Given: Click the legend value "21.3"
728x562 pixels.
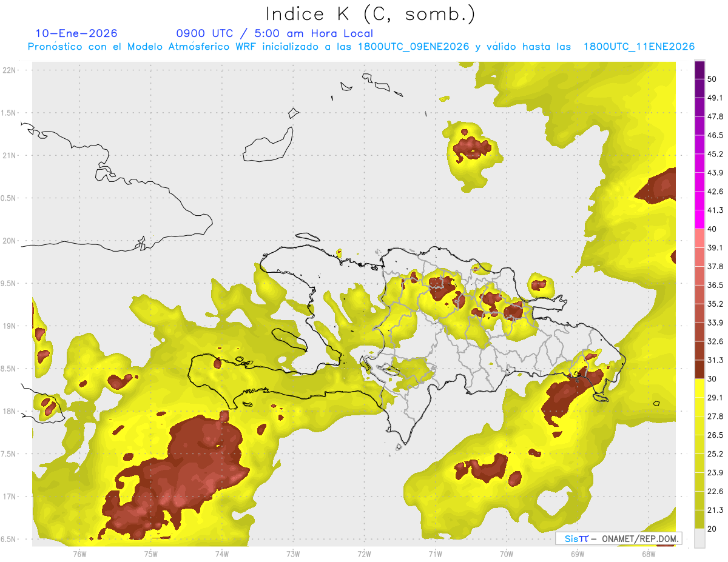Looking at the screenshot, I should 715,510.
